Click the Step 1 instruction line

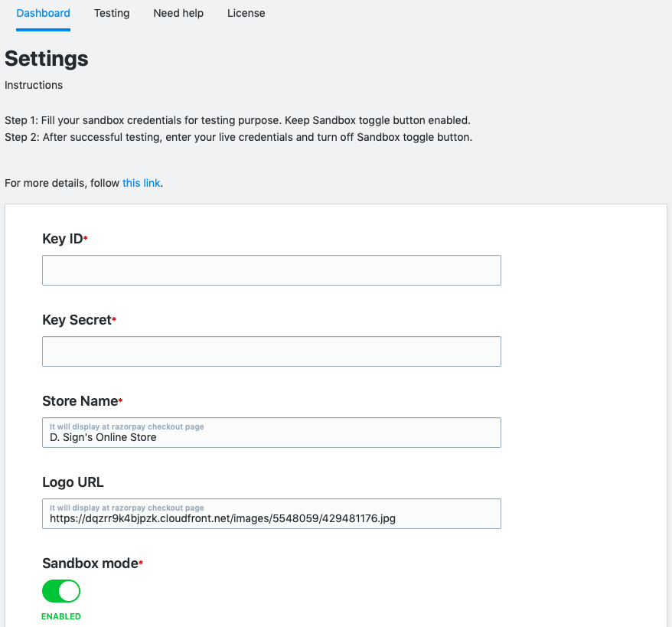(x=237, y=120)
